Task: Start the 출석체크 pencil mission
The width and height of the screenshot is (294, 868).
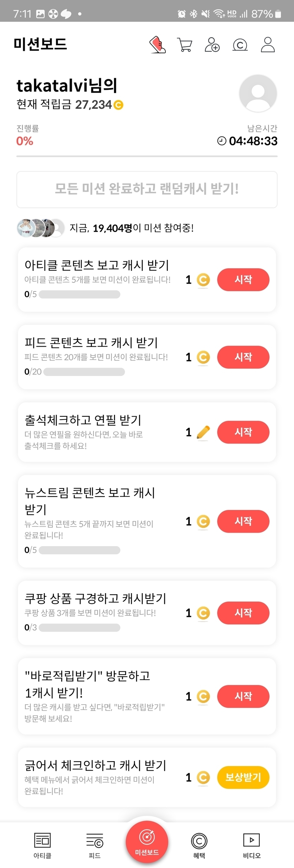Action: [x=243, y=432]
